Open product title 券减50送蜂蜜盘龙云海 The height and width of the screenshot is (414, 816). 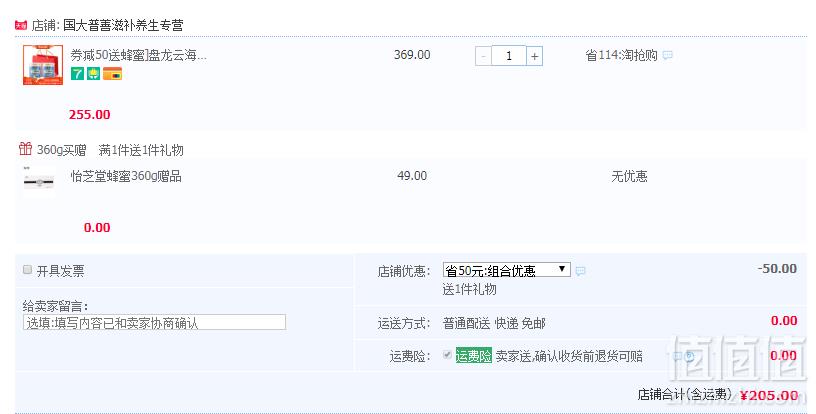click(x=138, y=55)
